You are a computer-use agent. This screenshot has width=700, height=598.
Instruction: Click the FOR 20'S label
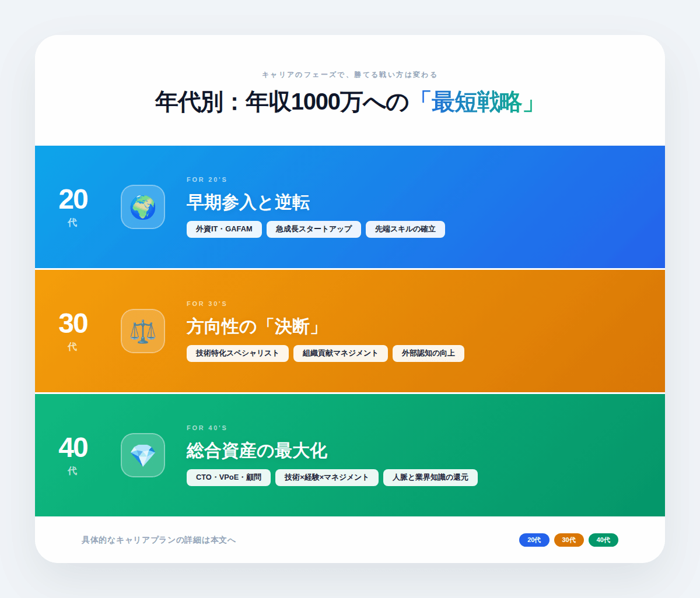[207, 180]
